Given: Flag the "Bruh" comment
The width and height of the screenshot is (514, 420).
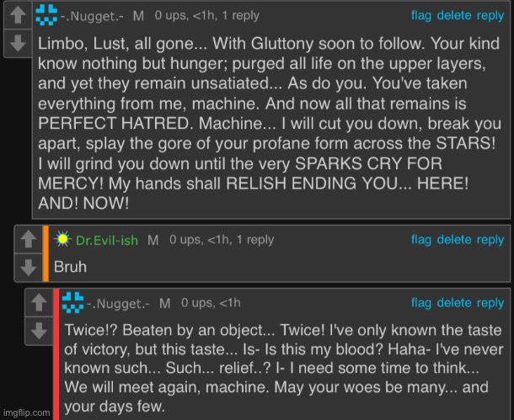Looking at the screenshot, I should (x=421, y=240).
